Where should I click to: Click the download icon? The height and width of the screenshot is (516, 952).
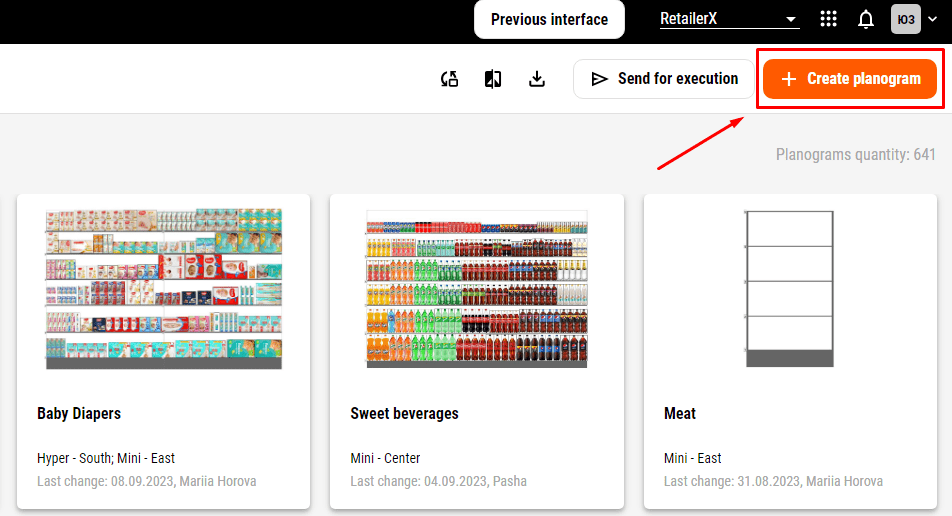tap(537, 79)
